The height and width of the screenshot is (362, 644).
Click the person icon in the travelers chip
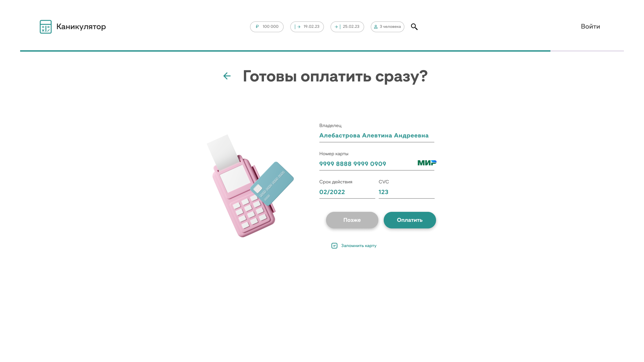(376, 27)
